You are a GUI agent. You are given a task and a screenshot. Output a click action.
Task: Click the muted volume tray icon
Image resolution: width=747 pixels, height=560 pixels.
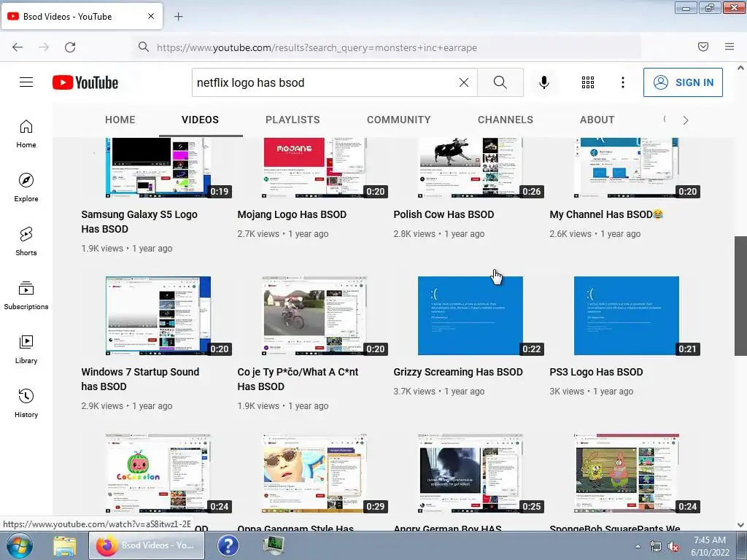point(673,547)
